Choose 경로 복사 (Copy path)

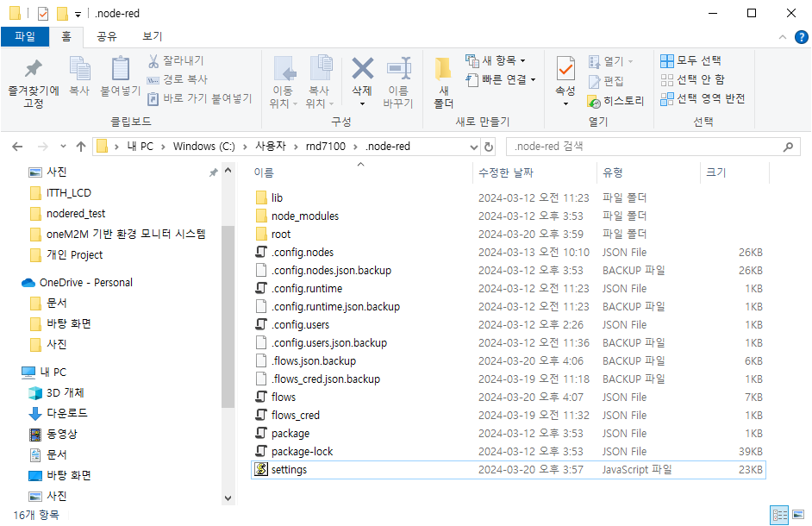[178, 79]
